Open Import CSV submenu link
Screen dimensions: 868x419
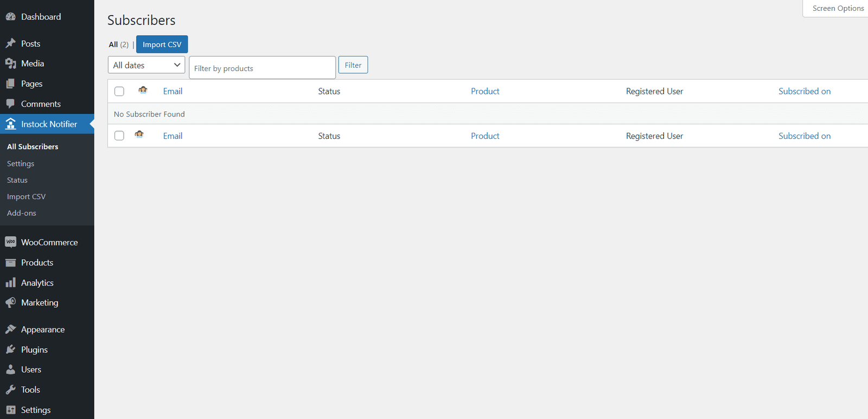click(26, 197)
